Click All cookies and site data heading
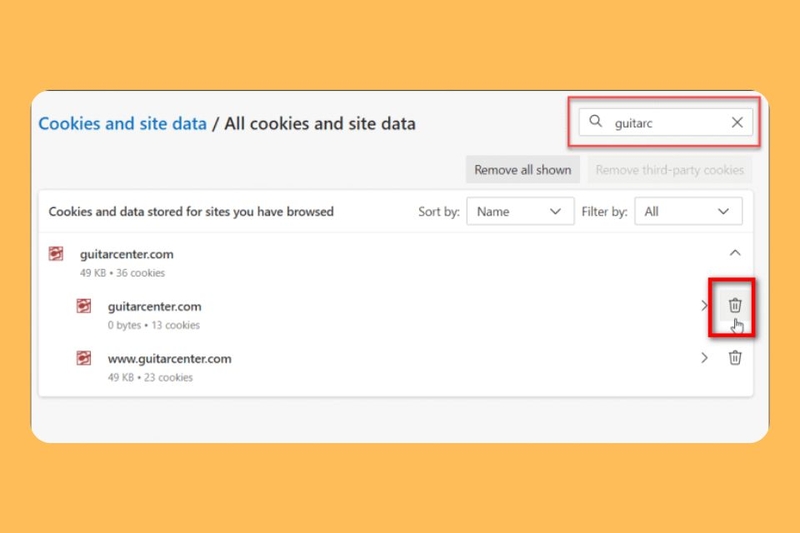 pos(320,123)
